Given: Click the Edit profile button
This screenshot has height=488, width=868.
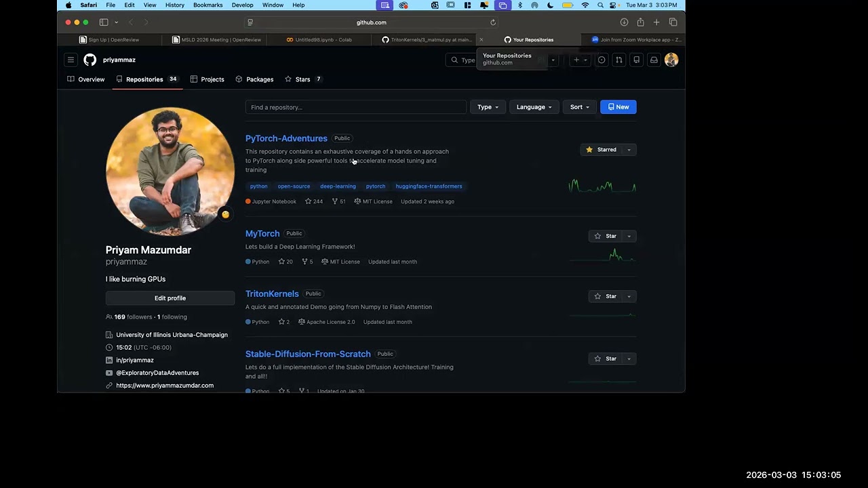Looking at the screenshot, I should (x=170, y=298).
